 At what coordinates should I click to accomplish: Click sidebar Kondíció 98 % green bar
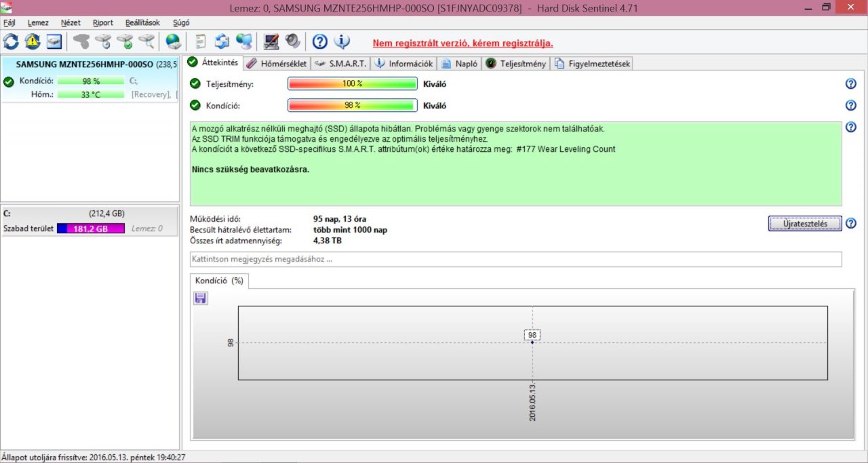(x=91, y=81)
